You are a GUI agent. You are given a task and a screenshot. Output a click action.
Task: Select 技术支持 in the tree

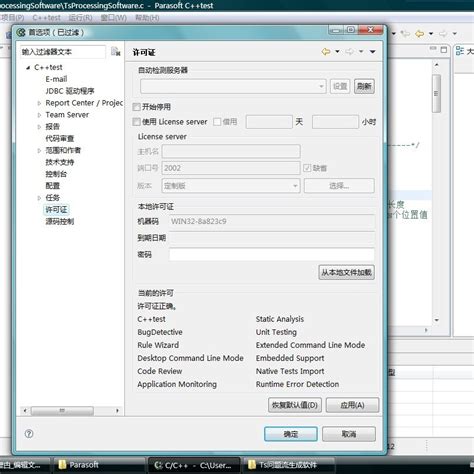[60, 162]
